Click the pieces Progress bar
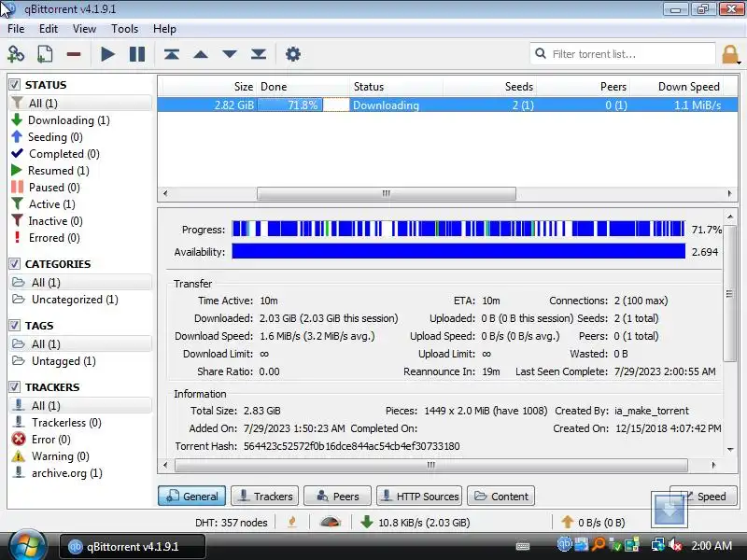The height and width of the screenshot is (560, 747). [x=458, y=229]
